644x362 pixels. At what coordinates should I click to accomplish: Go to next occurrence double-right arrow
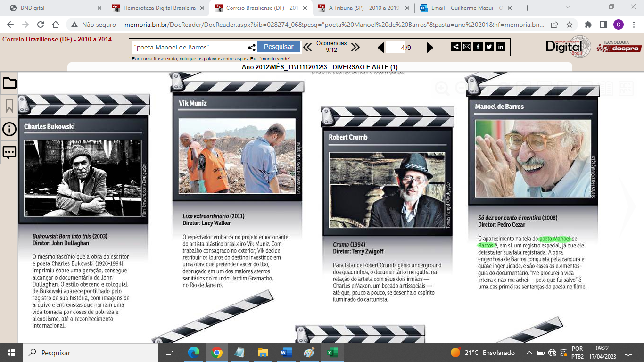click(355, 47)
